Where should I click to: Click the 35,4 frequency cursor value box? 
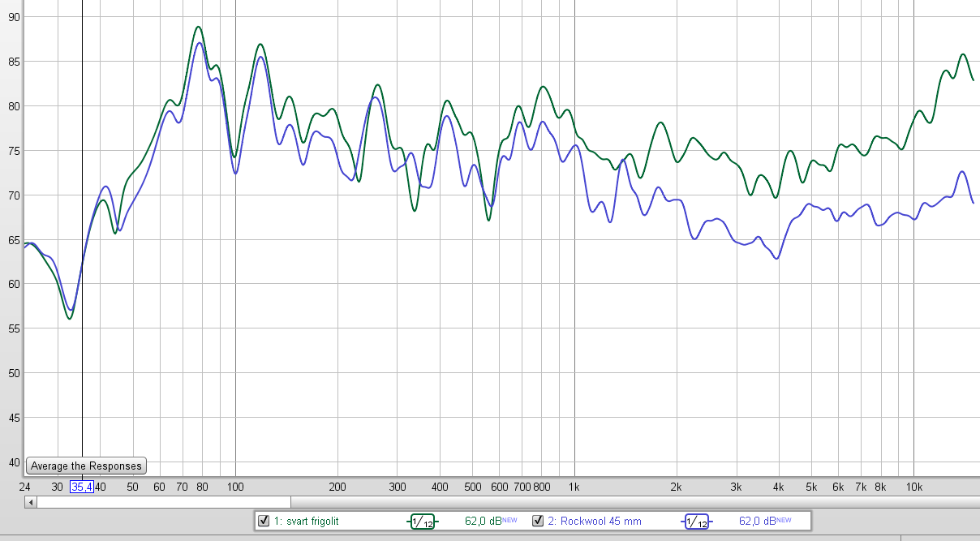pyautogui.click(x=81, y=487)
